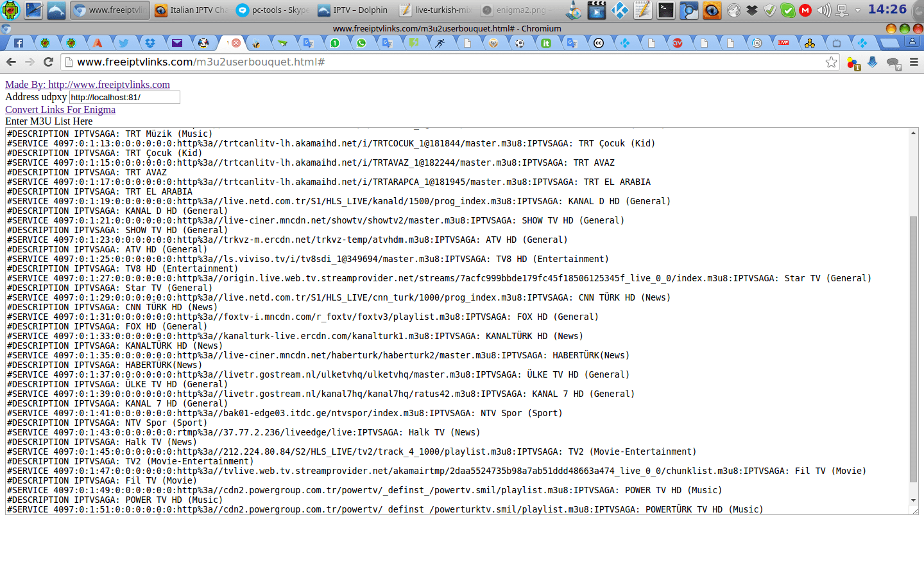Click the Chromium user profile button

pos(912,41)
